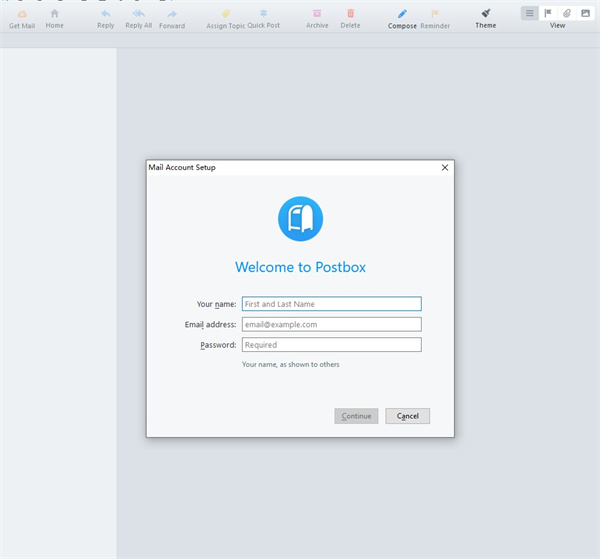Open the Theme brush tool
Viewport: 600px width, 559px height.
[x=485, y=14]
